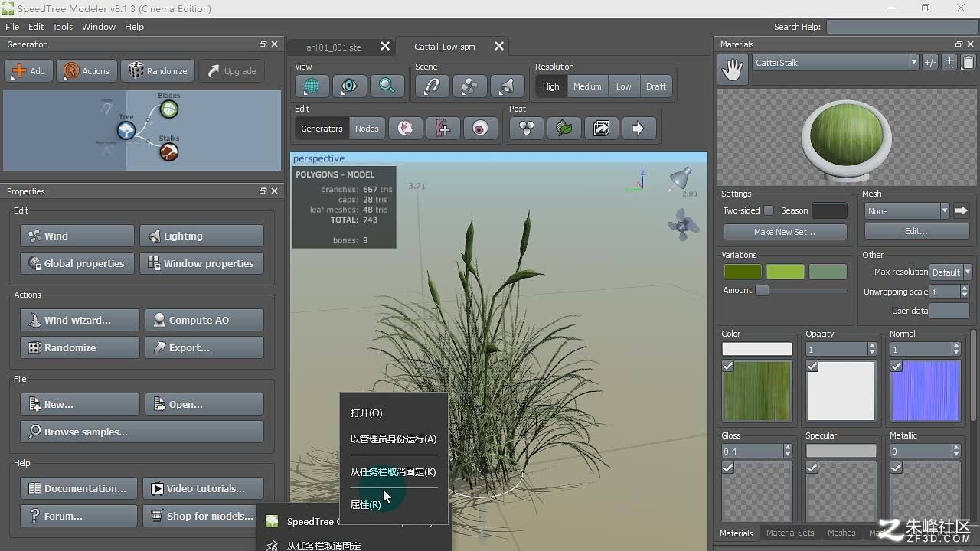Viewport: 980px width, 551px height.
Task: Click the magnifier zoom icon in View
Action: (387, 86)
